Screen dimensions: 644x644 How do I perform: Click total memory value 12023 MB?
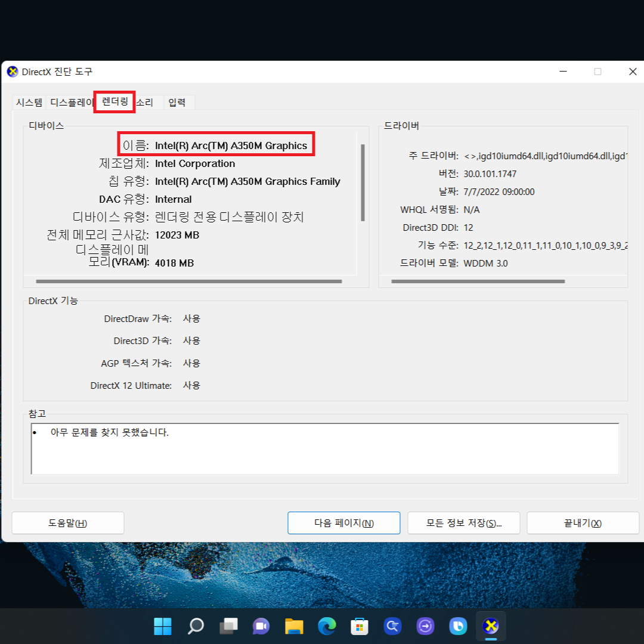[177, 235]
